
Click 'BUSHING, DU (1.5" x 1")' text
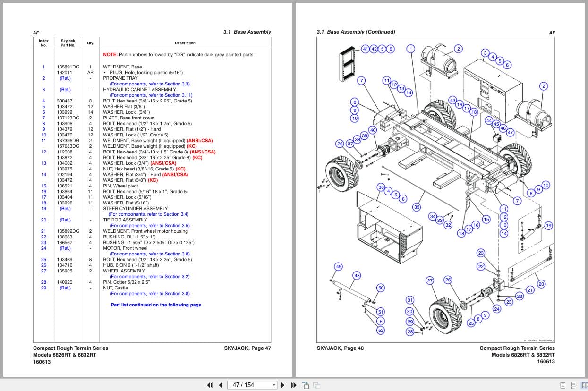129,237
